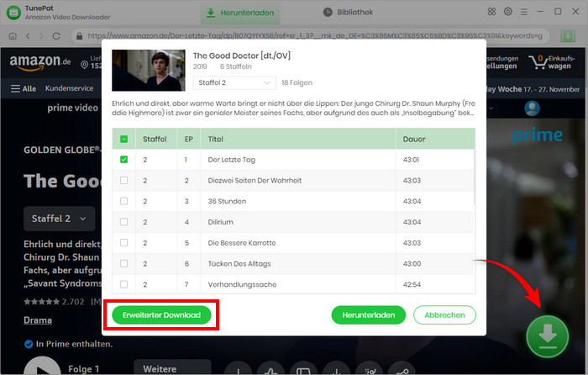Go back with the browser back arrow
The image size is (588, 375).
(x=28, y=36)
